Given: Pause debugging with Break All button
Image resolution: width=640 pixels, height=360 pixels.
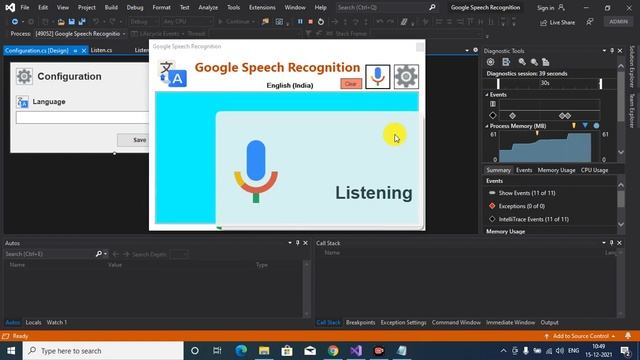Looking at the screenshot, I should pyautogui.click(x=300, y=22).
